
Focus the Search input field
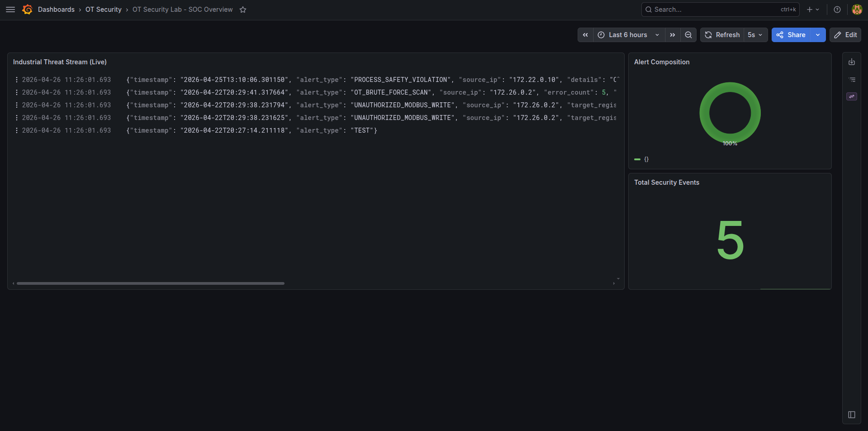click(x=720, y=10)
